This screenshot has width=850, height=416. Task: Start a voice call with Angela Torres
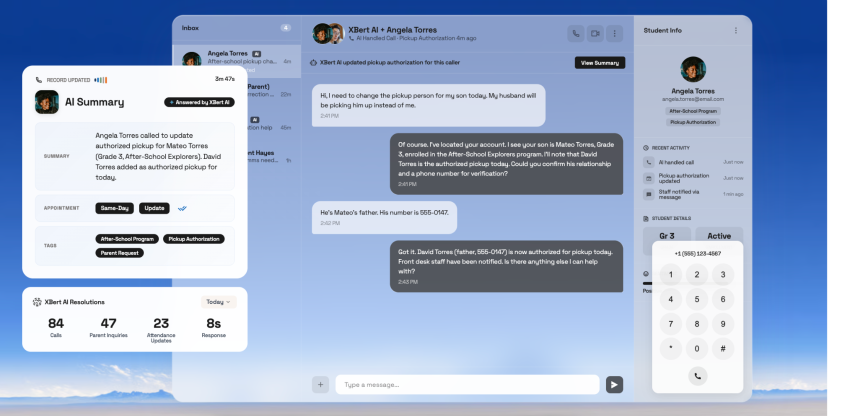576,34
